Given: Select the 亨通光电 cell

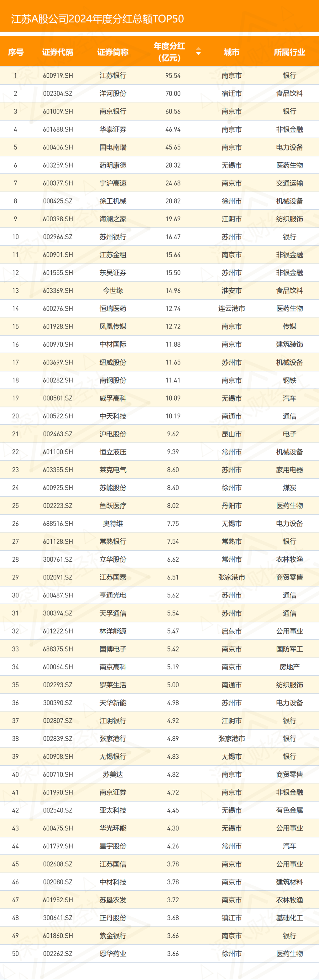Looking at the screenshot, I should tap(113, 595).
